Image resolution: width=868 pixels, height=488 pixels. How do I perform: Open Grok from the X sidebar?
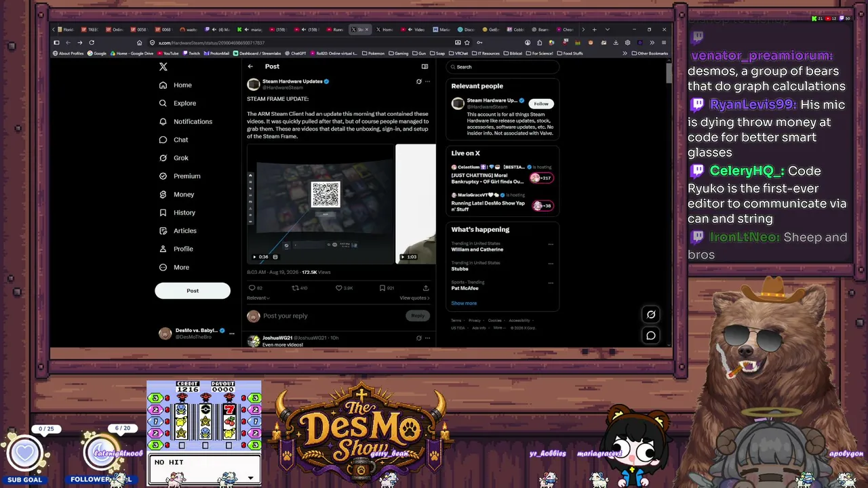(174, 158)
